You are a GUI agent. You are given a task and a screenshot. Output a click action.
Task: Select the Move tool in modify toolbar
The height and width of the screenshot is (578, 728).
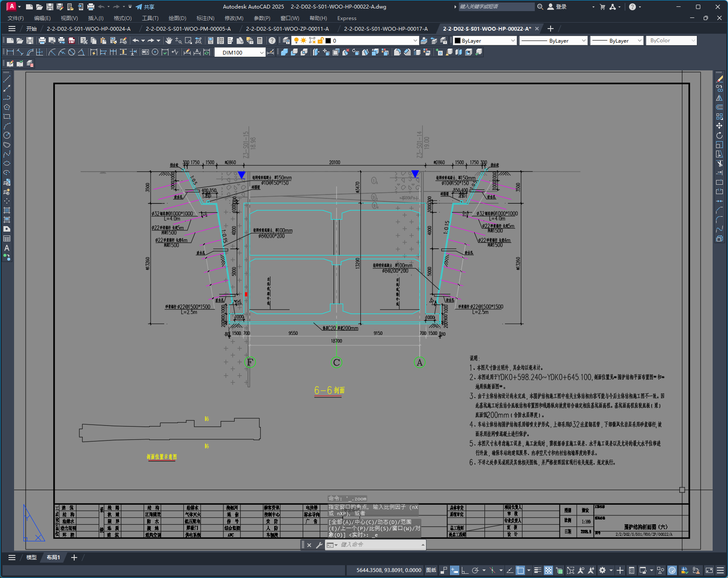tap(719, 126)
